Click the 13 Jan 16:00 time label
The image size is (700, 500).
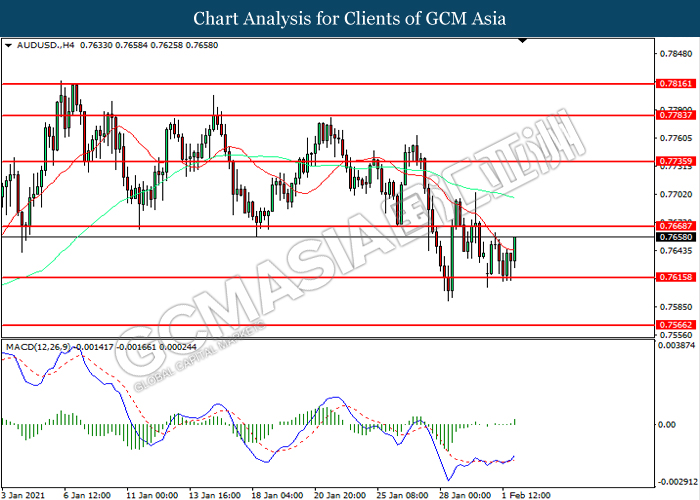214,495
